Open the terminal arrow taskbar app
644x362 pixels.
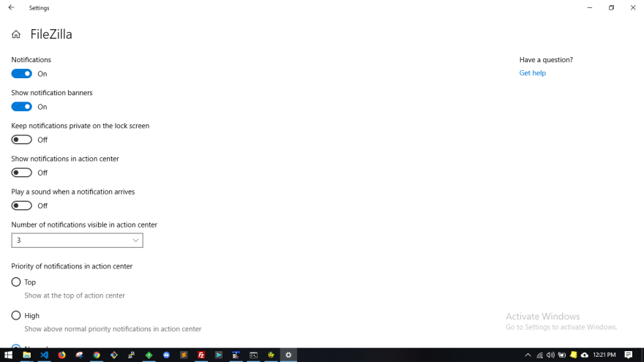(x=219, y=355)
